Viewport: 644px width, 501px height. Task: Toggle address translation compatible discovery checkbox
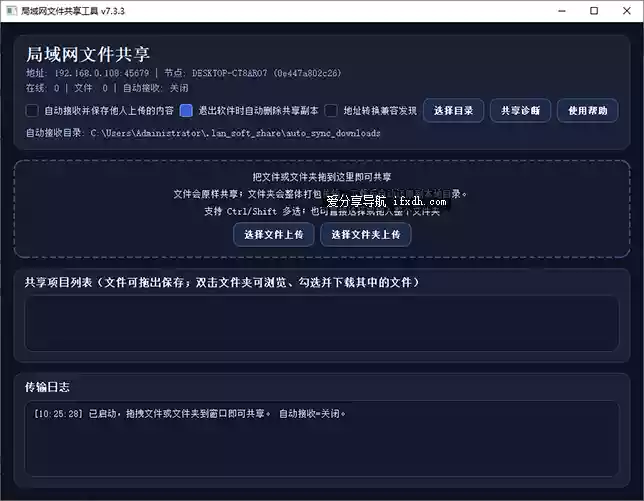pos(331,110)
